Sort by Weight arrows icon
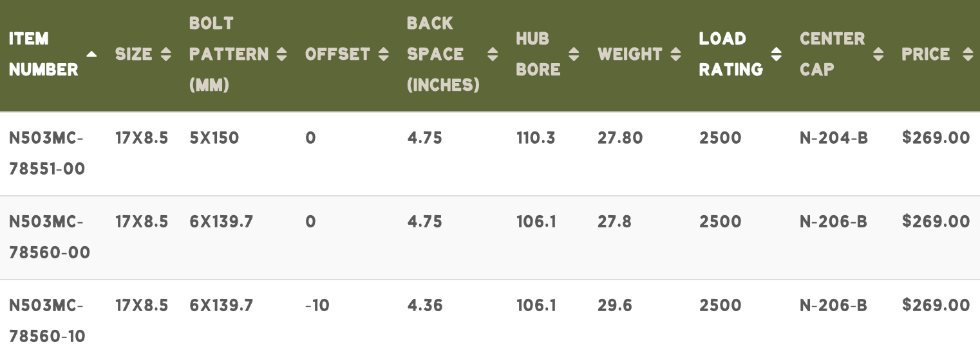Image resolution: width=980 pixels, height=353 pixels. click(675, 54)
